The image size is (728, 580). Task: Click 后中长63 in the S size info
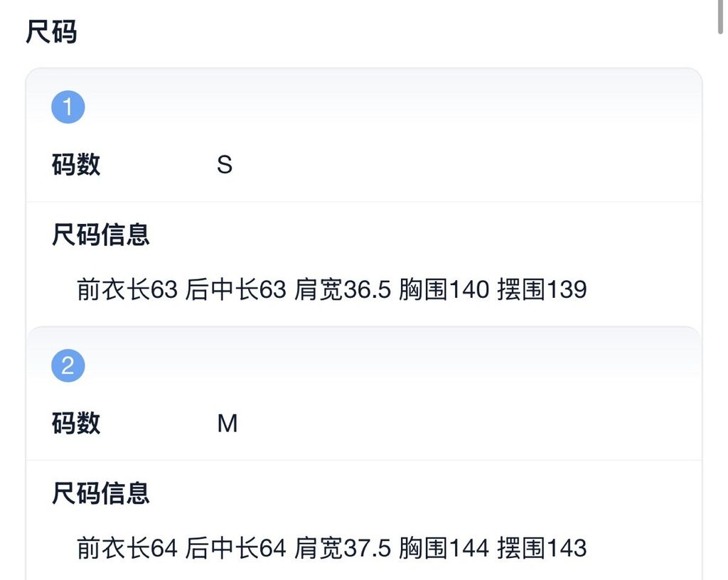235,290
